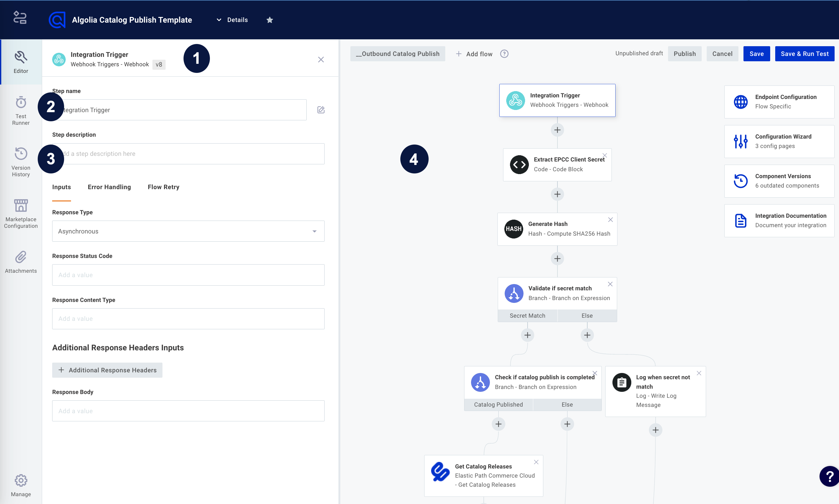
Task: Open the Test Runner panel
Action: click(21, 111)
